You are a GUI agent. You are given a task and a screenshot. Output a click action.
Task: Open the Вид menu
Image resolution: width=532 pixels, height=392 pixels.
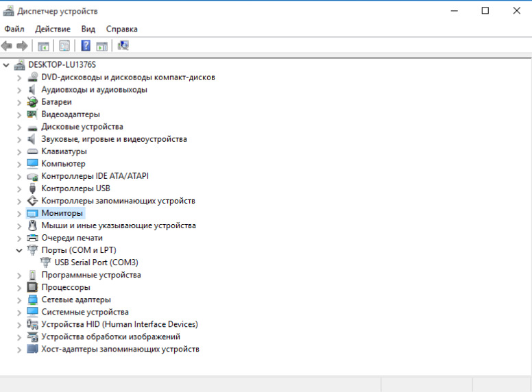click(88, 29)
